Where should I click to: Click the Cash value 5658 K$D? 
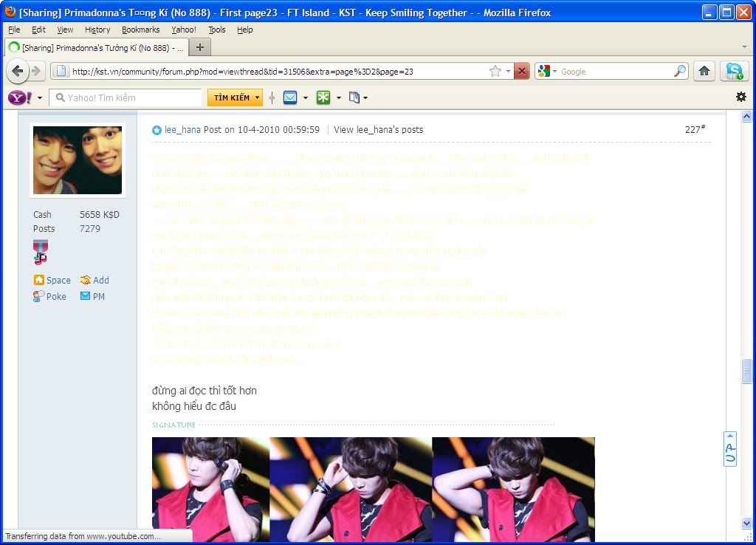[100, 215]
